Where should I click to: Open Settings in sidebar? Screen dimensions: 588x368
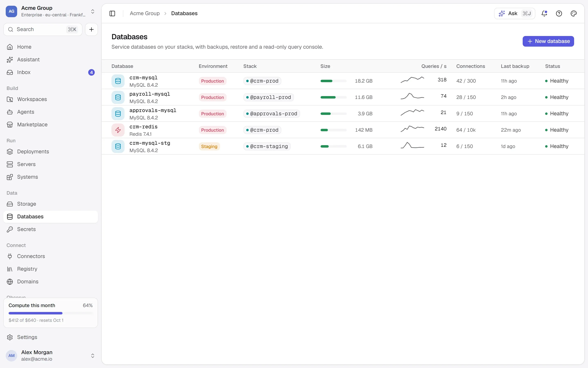51,337
